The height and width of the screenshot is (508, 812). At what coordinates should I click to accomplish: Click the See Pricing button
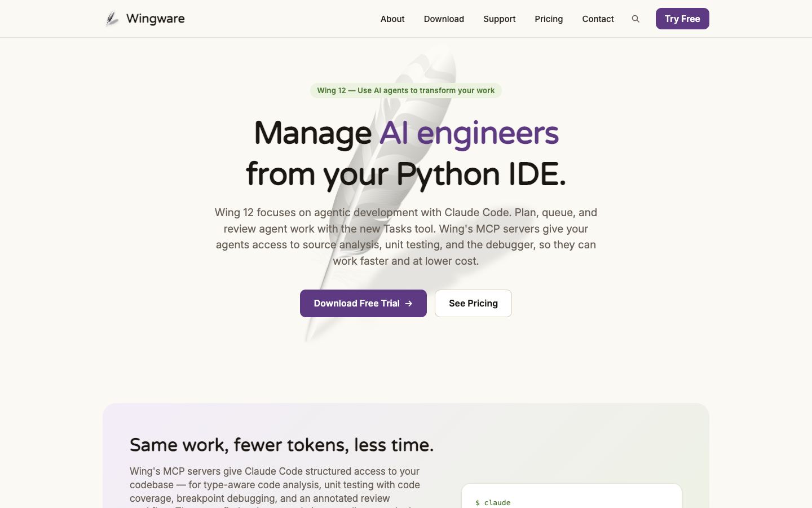point(473,303)
